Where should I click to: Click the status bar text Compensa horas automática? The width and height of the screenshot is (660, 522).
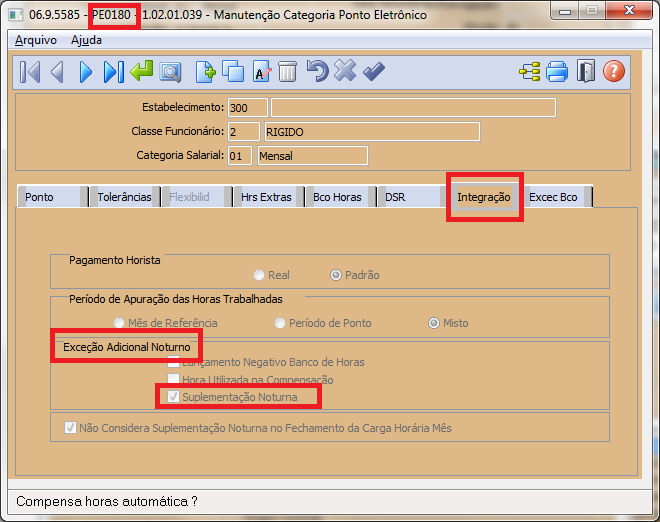pos(107,501)
